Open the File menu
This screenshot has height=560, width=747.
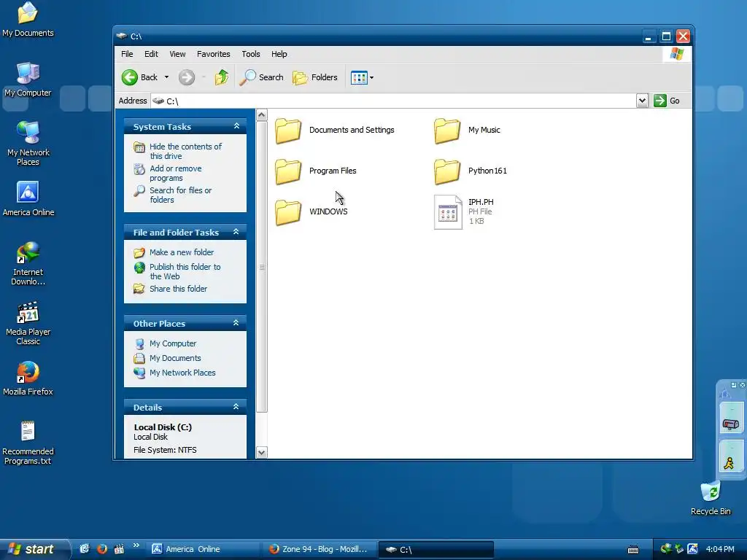coord(127,54)
